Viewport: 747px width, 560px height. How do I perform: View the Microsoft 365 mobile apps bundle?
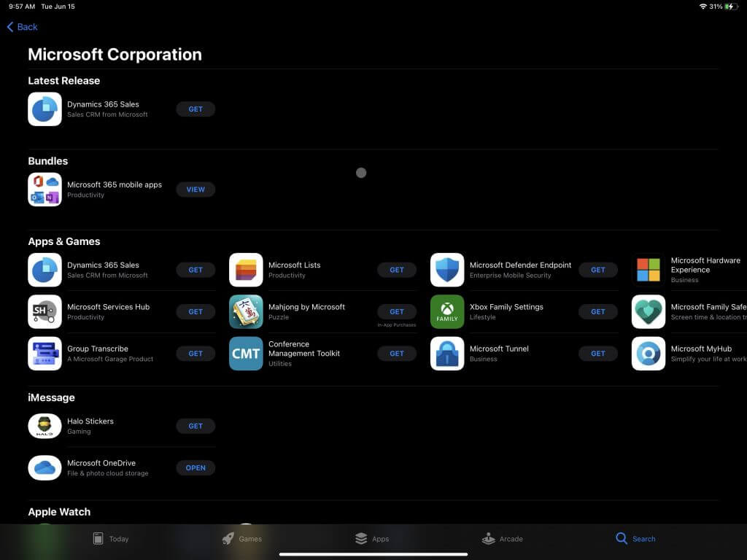coord(196,190)
